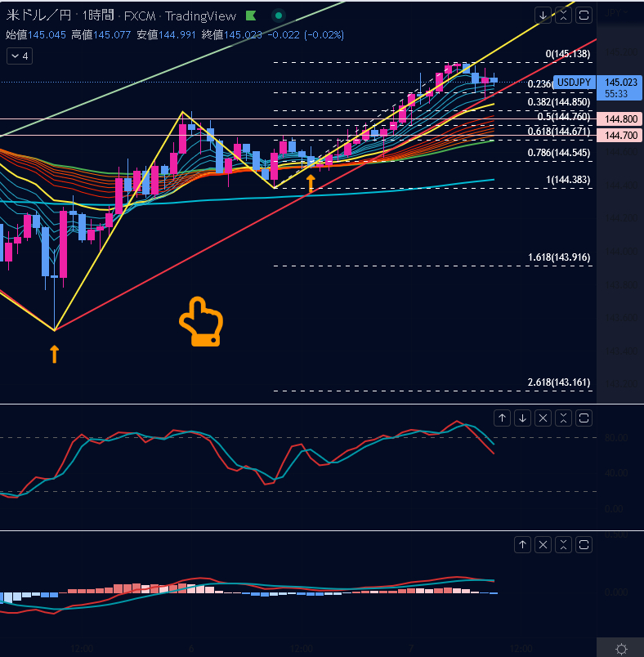This screenshot has width=644, height=657.
Task: Move the MACD pane up
Action: click(x=522, y=545)
